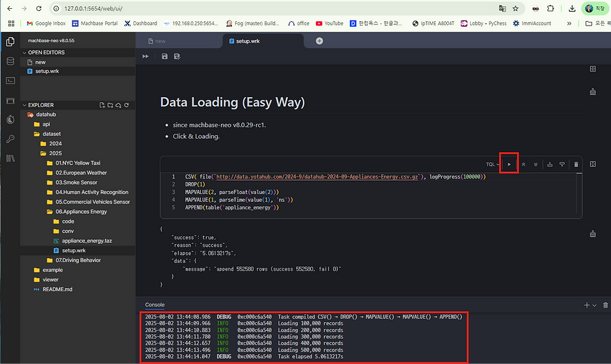611x364 pixels.
Task: Bookmark this page with star icon
Action: click(x=515, y=9)
